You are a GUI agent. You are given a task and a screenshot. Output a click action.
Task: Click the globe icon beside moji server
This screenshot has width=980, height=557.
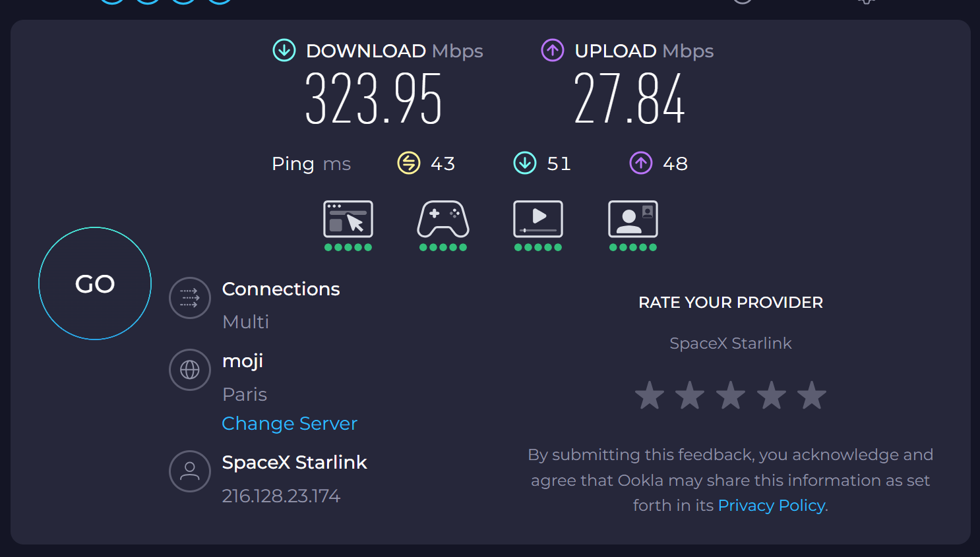[190, 370]
